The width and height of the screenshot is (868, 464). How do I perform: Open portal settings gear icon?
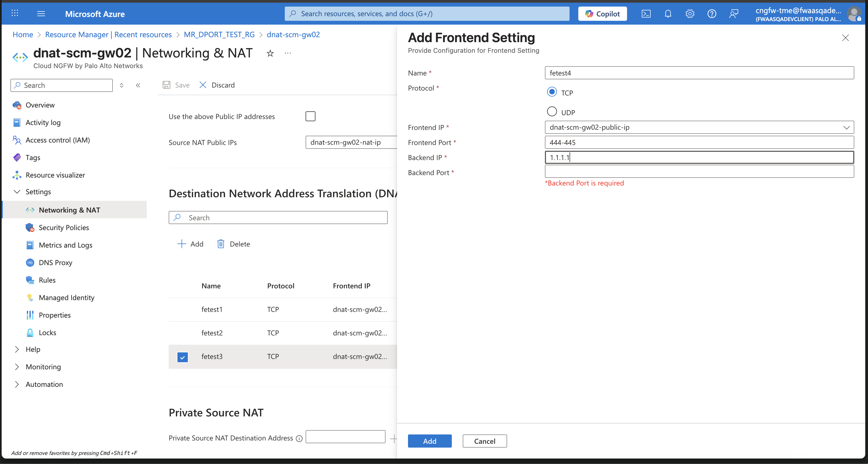[690, 14]
